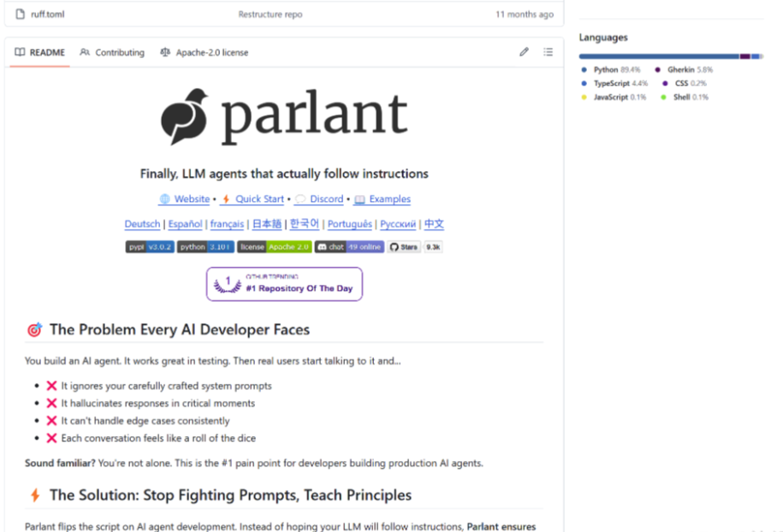The image size is (783, 532).
Task: Open the ruff.toml file
Action: [x=47, y=15]
